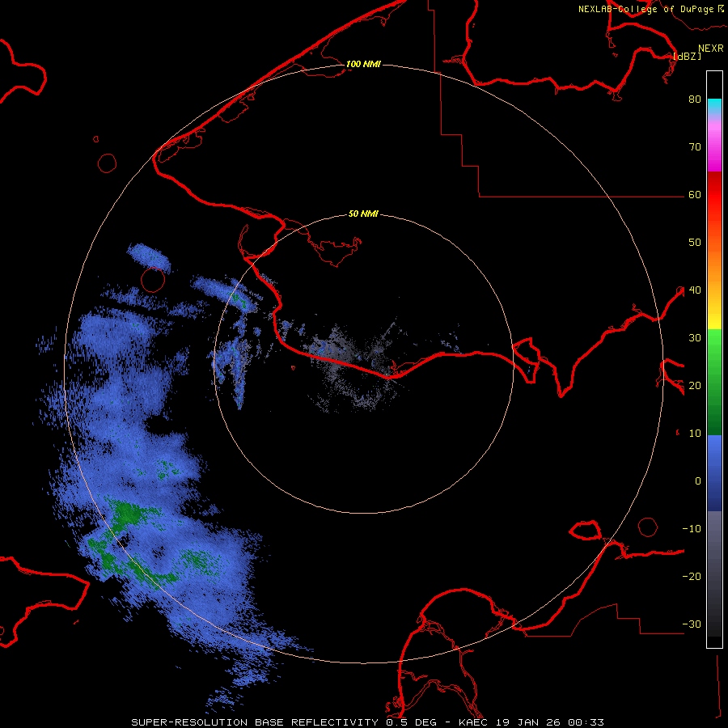Click the KAEC station identifier in caption
The image size is (728, 728).
pos(472,722)
